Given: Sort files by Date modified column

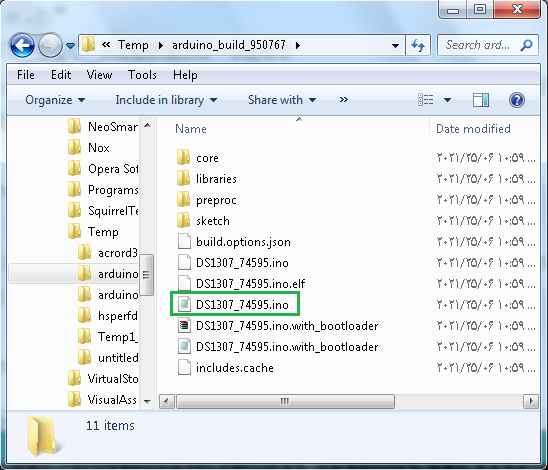Looking at the screenshot, I should pyautogui.click(x=473, y=129).
